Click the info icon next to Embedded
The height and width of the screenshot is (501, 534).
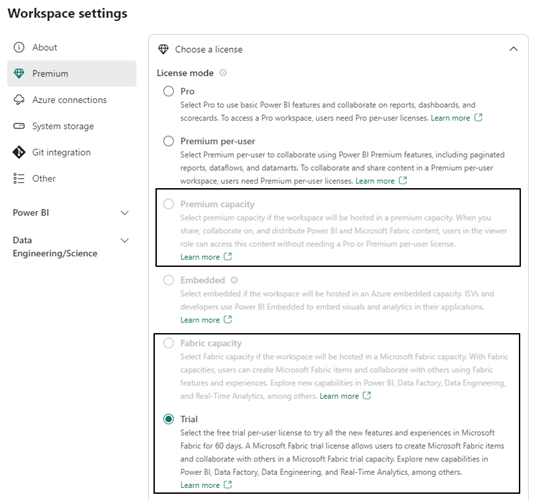click(x=234, y=280)
